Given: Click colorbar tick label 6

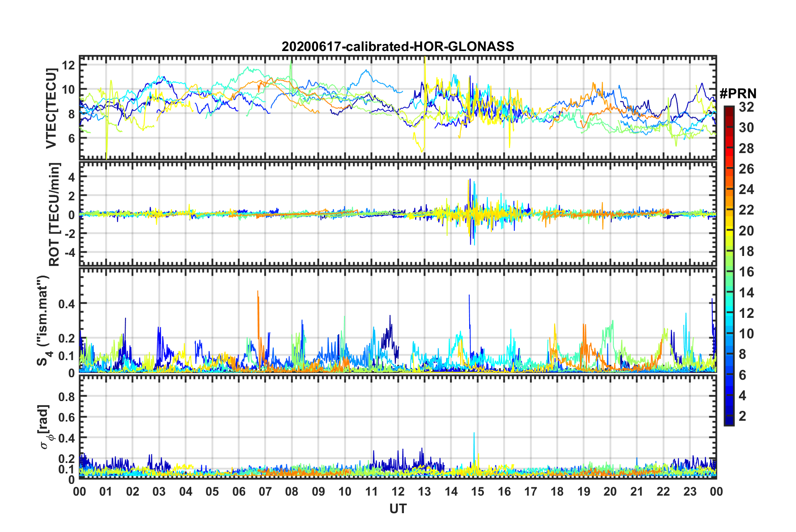Looking at the screenshot, I should coord(742,375).
